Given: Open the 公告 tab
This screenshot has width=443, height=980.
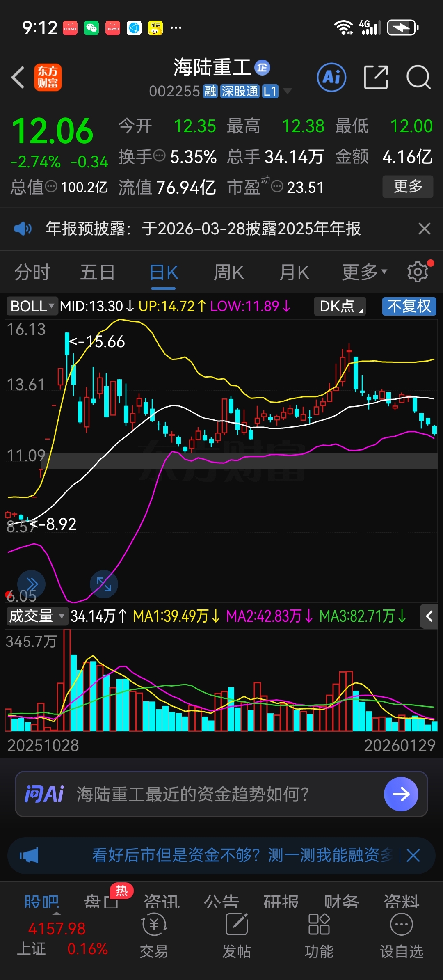Looking at the screenshot, I should tap(221, 901).
